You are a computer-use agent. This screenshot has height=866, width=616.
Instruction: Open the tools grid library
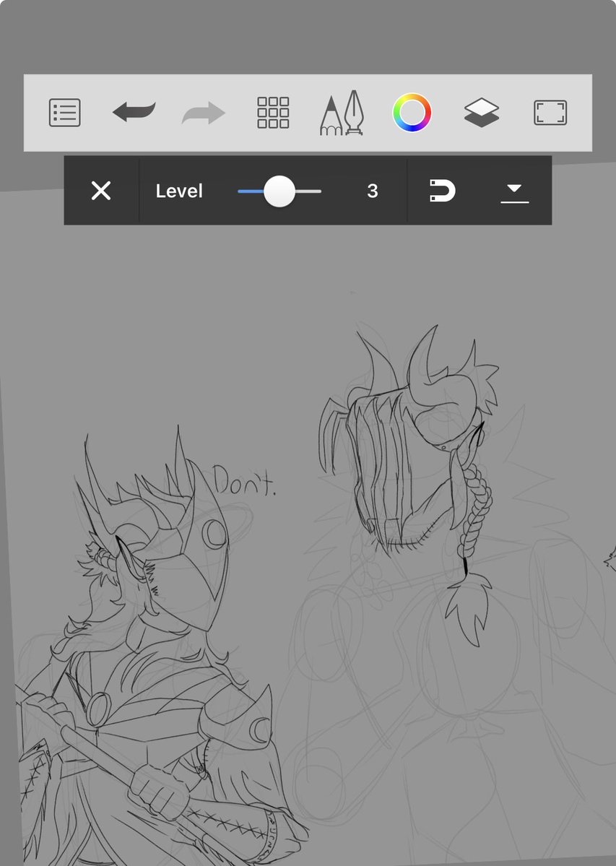273,113
